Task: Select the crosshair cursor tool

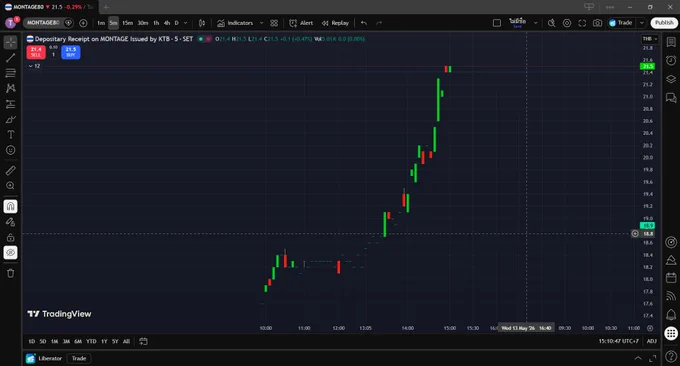Action: (10, 42)
